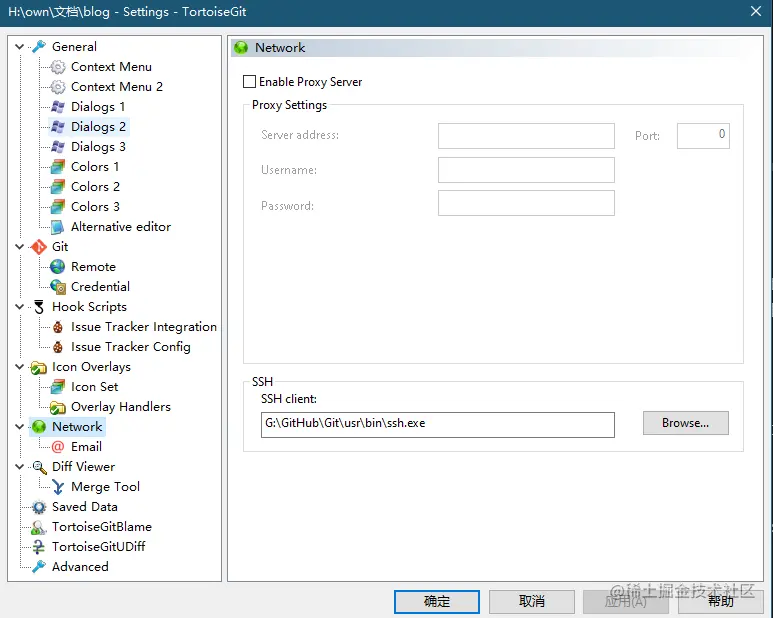Open the Context Menu settings page
Viewport: 773px width, 618px height.
click(111, 67)
